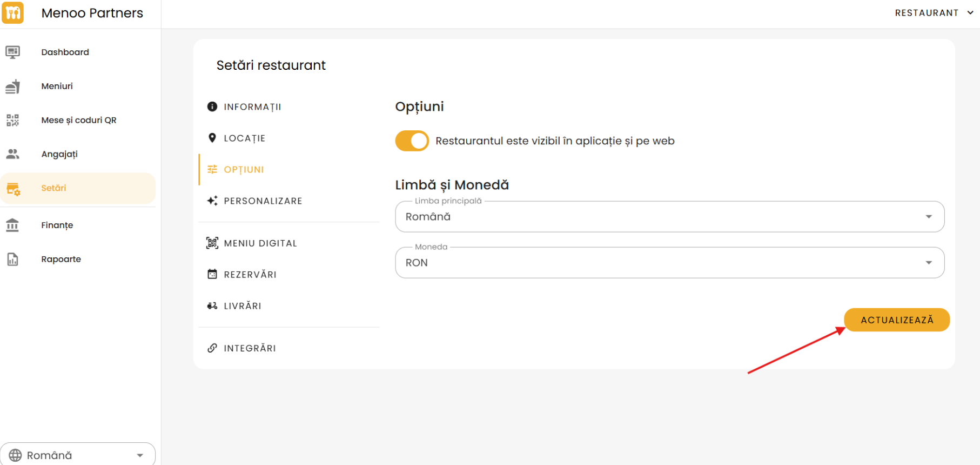Click the Rapoarte report icon
Screen dimensions: 980x465
[12, 260]
